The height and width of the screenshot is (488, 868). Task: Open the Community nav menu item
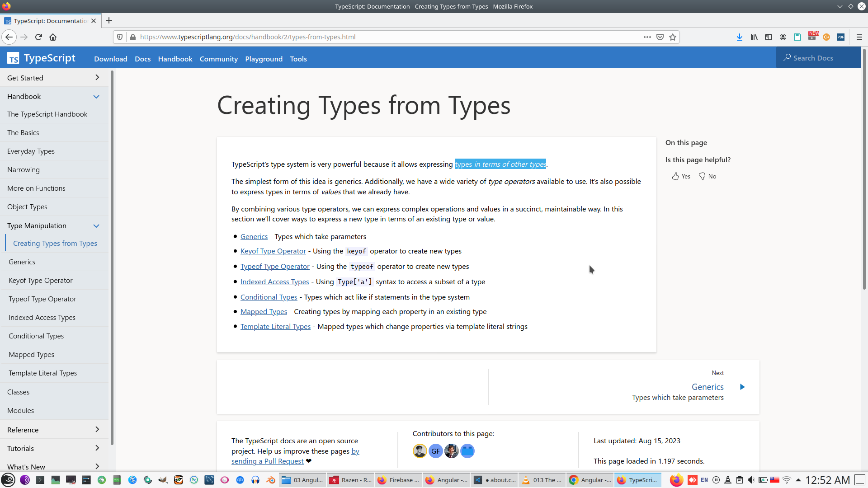(218, 59)
